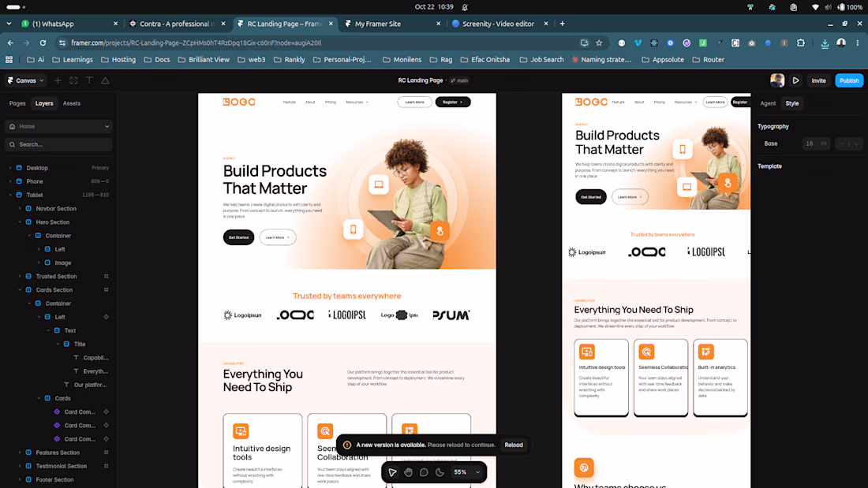Select the hand pan tool
868x488 pixels.
click(x=408, y=472)
